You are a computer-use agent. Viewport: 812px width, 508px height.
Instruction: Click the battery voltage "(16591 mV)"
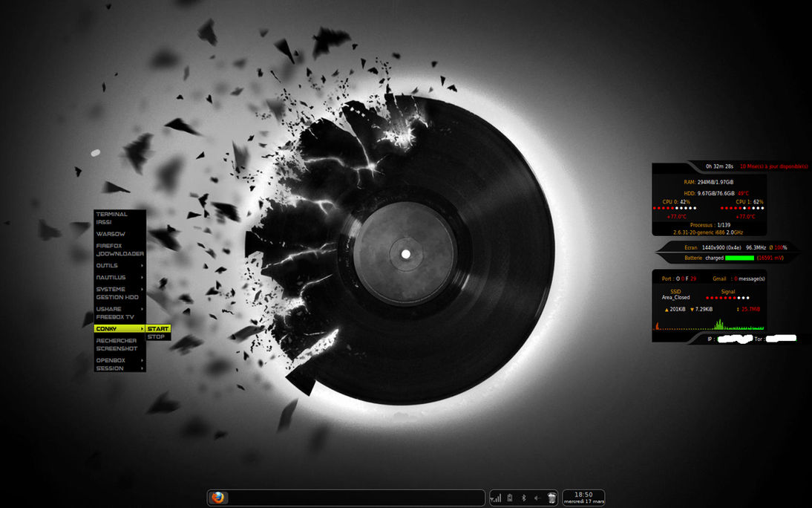coord(770,258)
